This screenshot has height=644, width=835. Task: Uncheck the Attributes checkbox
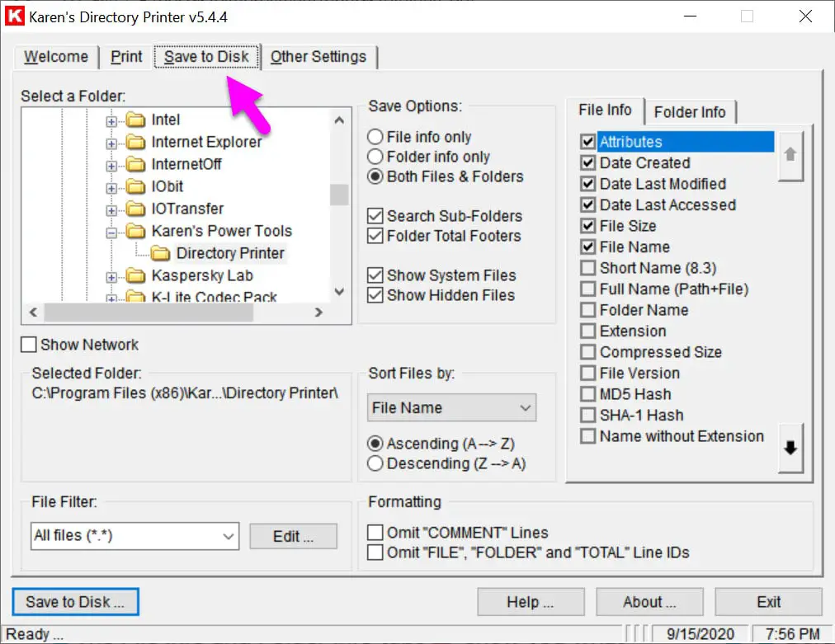588,142
